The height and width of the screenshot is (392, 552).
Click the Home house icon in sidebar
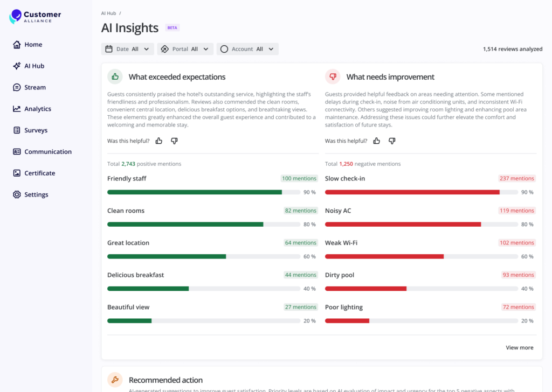point(17,45)
